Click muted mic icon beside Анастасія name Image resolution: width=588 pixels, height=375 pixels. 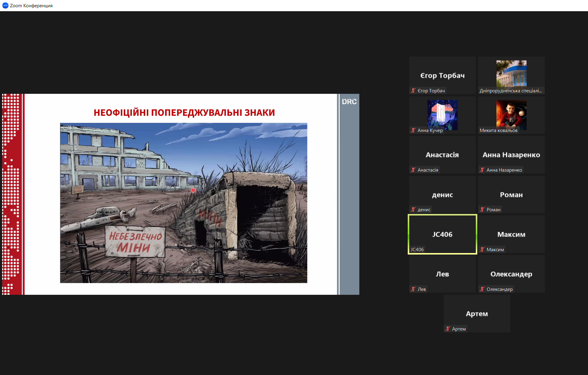[x=413, y=170]
